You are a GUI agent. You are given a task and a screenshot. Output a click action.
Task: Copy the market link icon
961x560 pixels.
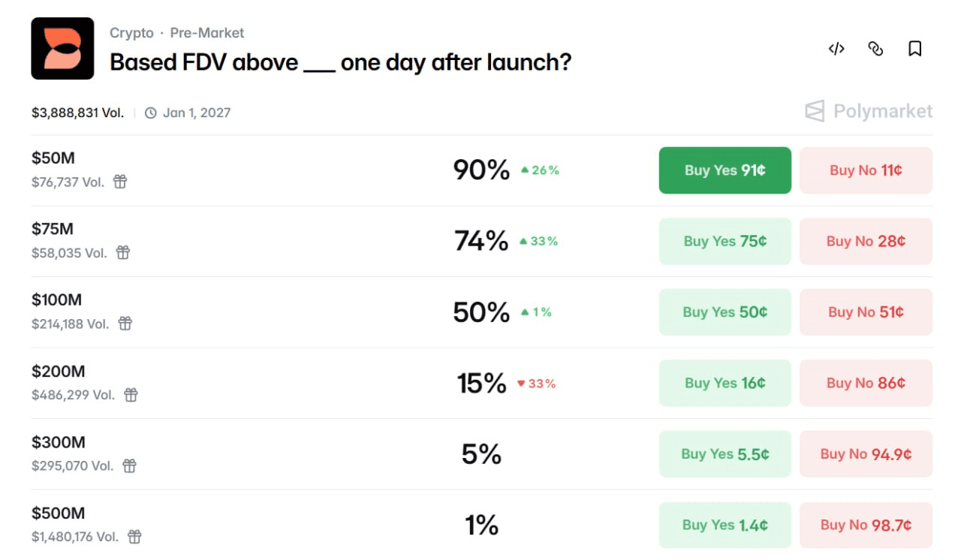click(875, 49)
